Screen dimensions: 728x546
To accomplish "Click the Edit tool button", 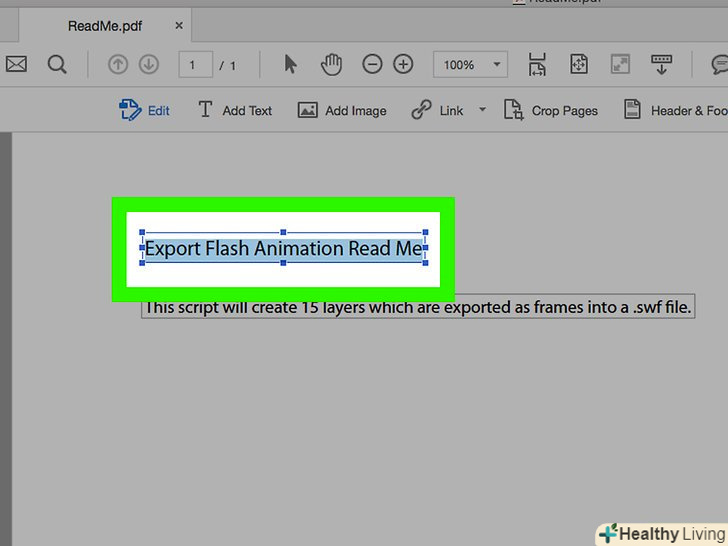I will [x=144, y=110].
